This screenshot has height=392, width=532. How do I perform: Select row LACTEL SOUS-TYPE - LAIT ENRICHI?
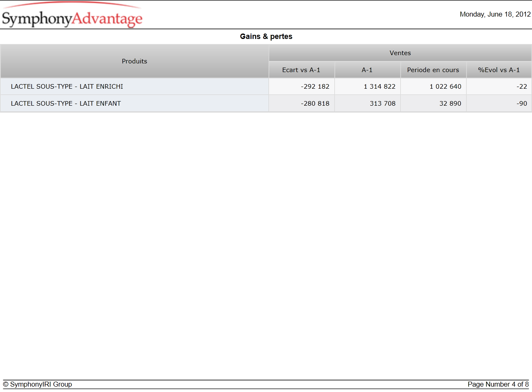tap(266, 87)
